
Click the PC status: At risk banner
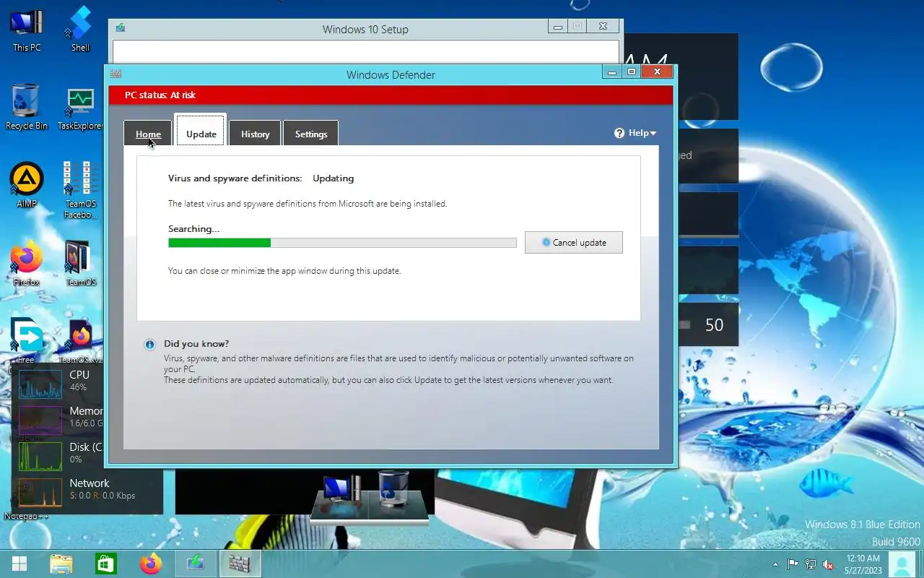391,95
